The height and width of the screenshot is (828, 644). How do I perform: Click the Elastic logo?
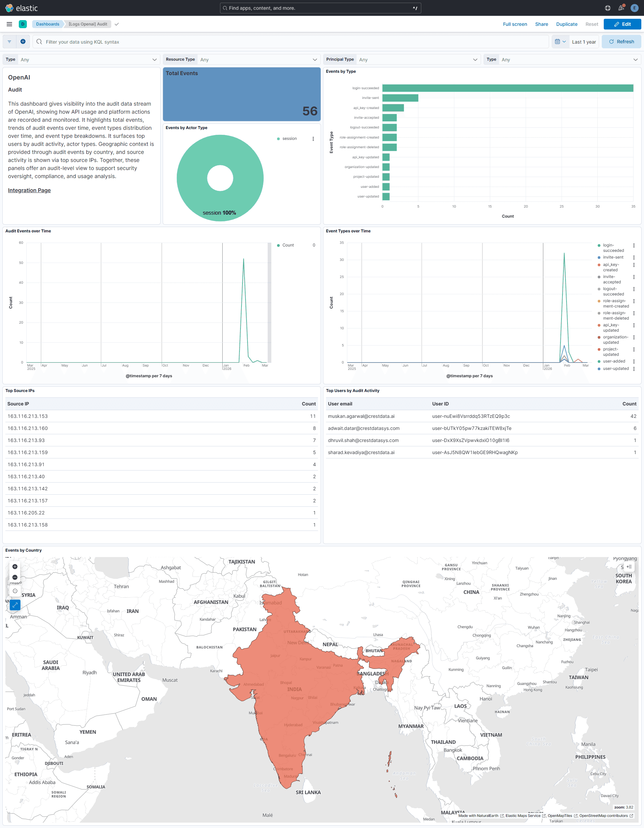21,8
